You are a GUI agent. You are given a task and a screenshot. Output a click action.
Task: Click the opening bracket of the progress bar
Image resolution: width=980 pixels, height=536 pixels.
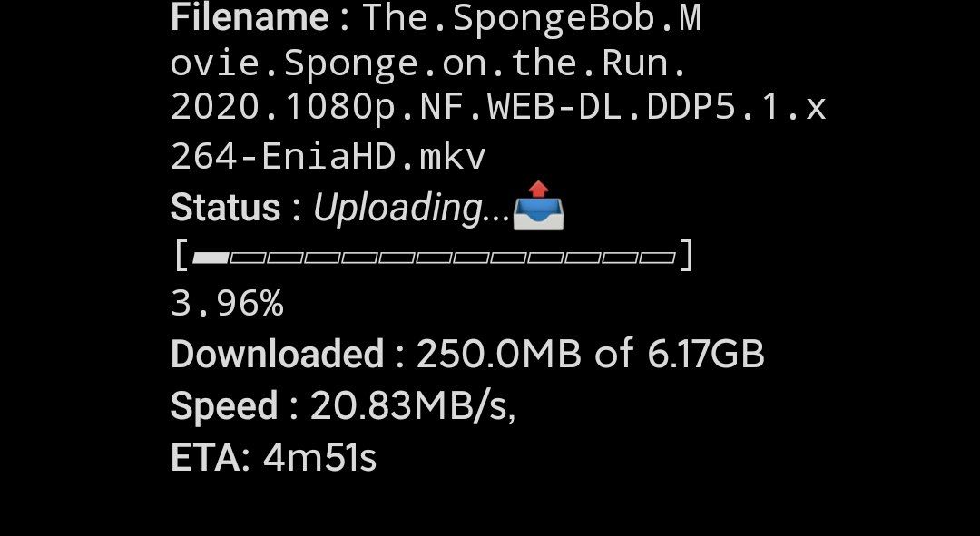click(181, 256)
